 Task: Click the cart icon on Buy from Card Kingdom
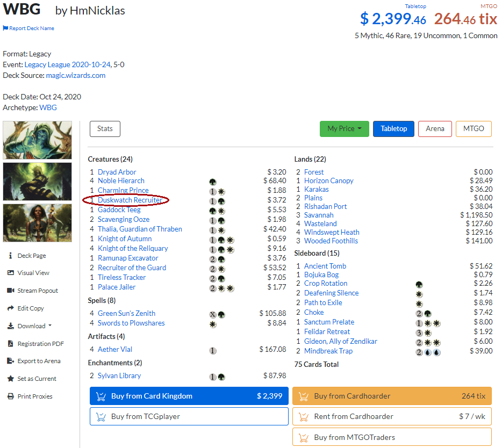click(101, 396)
